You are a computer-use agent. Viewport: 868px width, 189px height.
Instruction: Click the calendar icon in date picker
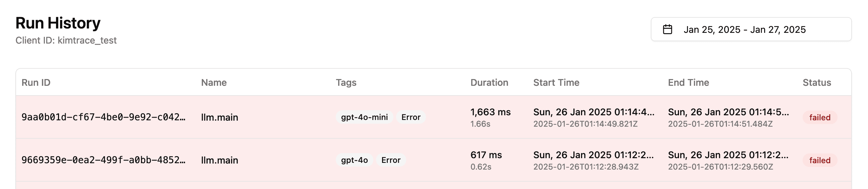click(667, 29)
